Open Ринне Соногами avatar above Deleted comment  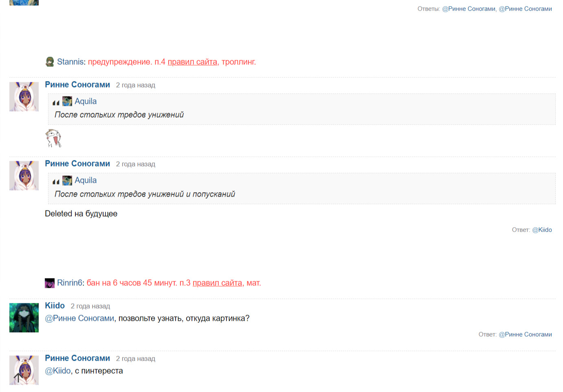(24, 175)
